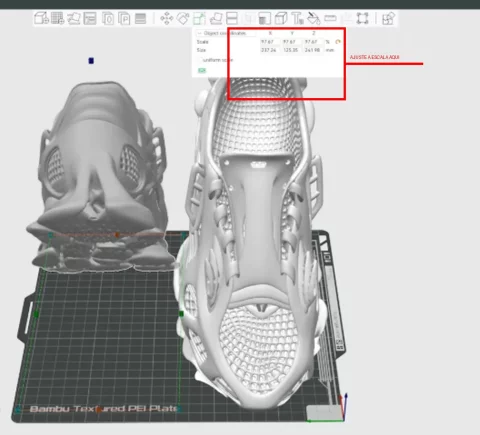The height and width of the screenshot is (435, 480).
Task: Select the Rotate gizmo tool
Action: pos(183,18)
